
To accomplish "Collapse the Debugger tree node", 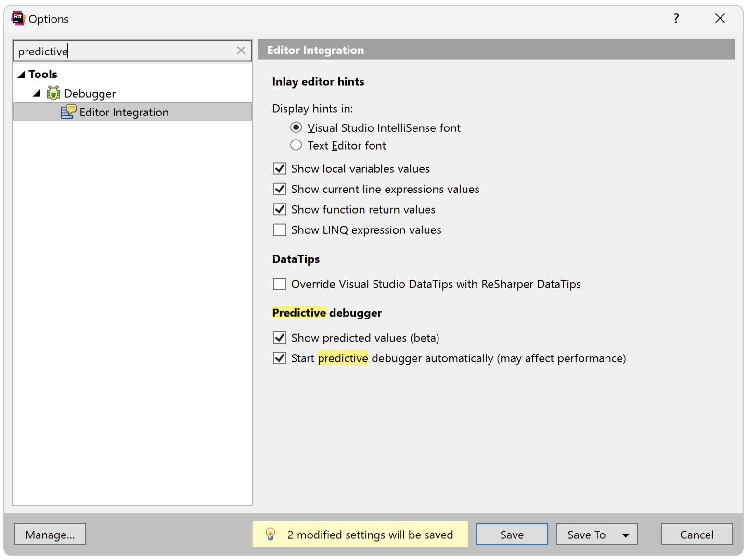I will (37, 93).
